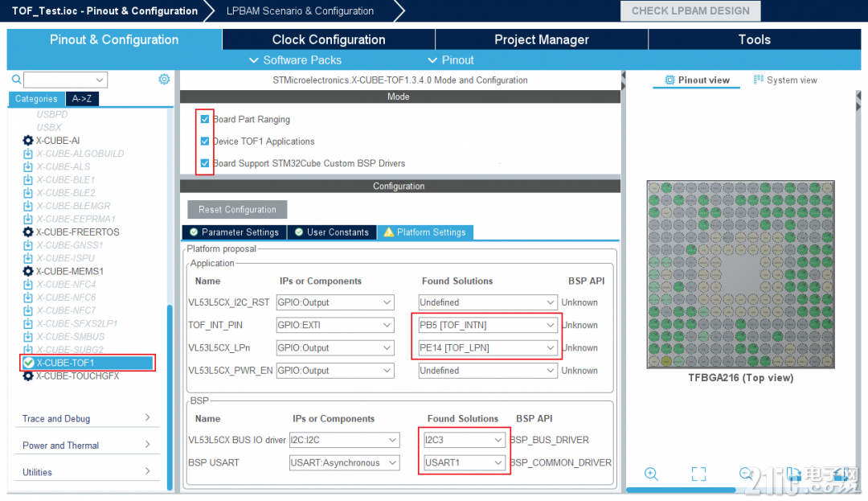Open the LPBAM Scenario & Configuration breadcrumb
This screenshot has width=868, height=501.
click(x=300, y=11)
